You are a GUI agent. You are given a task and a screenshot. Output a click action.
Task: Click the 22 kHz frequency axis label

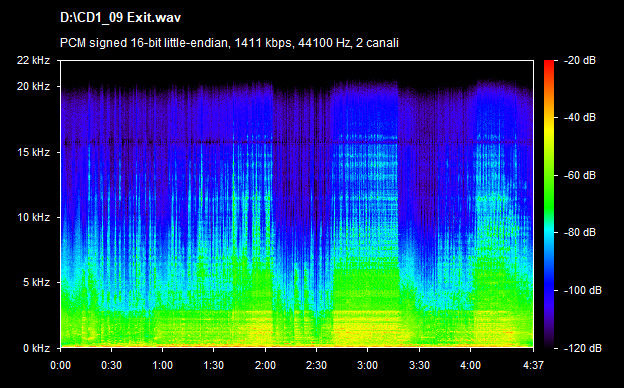[33, 60]
